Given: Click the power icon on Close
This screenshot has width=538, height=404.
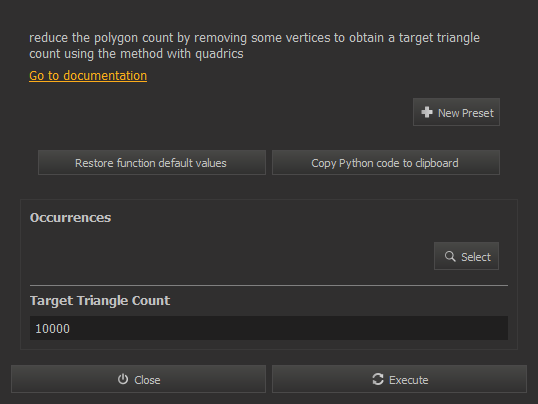Looking at the screenshot, I should click(123, 379).
